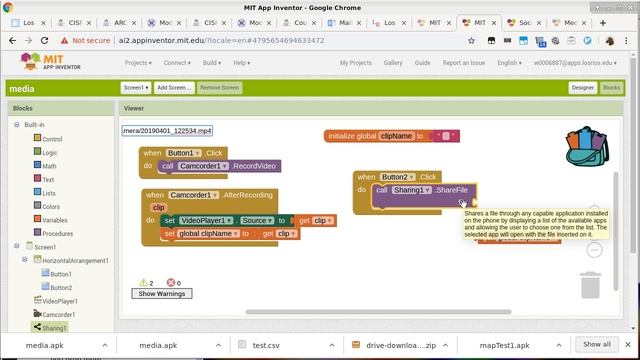This screenshot has height=360, width=640.
Task: Open a new Chrome tab
Action: [x=603, y=23]
